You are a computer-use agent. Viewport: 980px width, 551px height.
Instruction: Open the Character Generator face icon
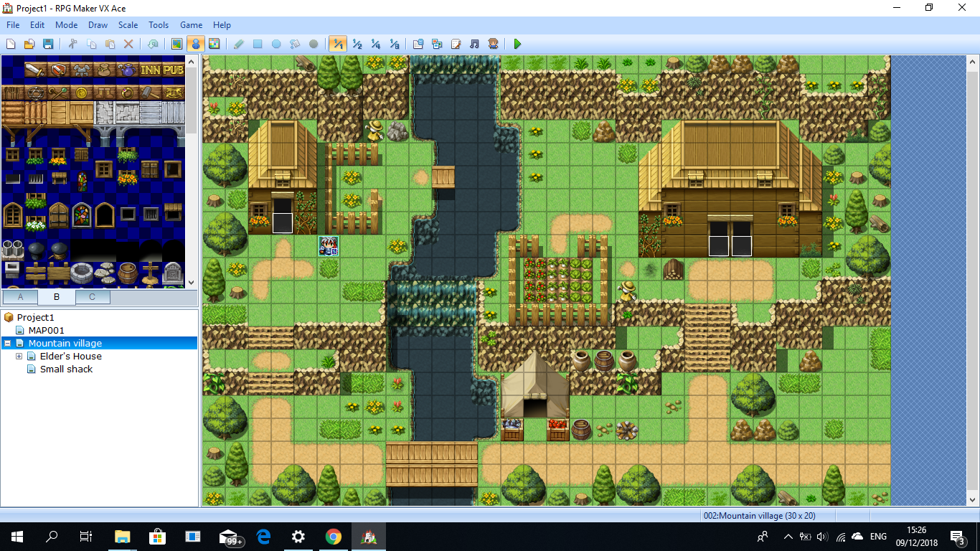tap(493, 44)
